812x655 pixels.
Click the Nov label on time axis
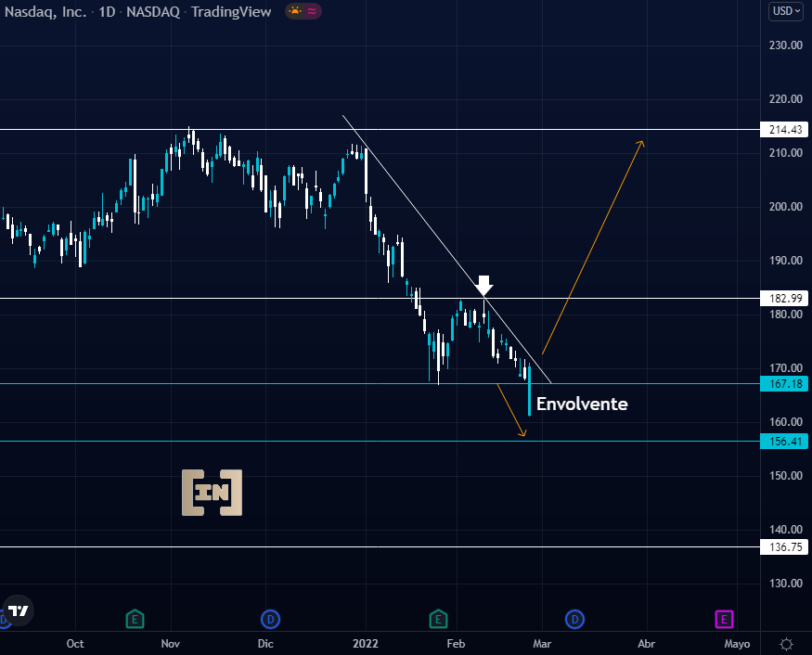coord(171,644)
